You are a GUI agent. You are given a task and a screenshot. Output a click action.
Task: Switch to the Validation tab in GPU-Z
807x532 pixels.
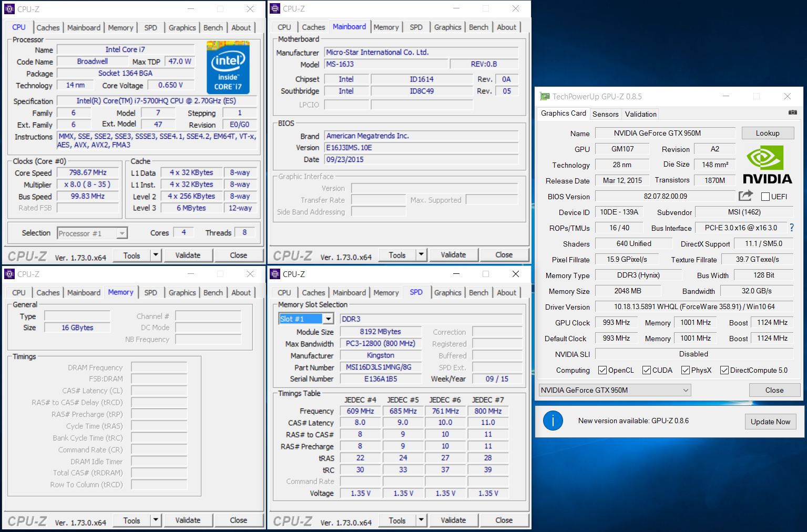(x=640, y=114)
